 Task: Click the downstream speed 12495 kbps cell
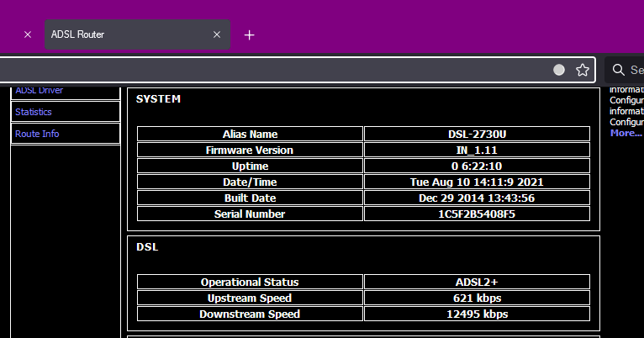click(477, 314)
